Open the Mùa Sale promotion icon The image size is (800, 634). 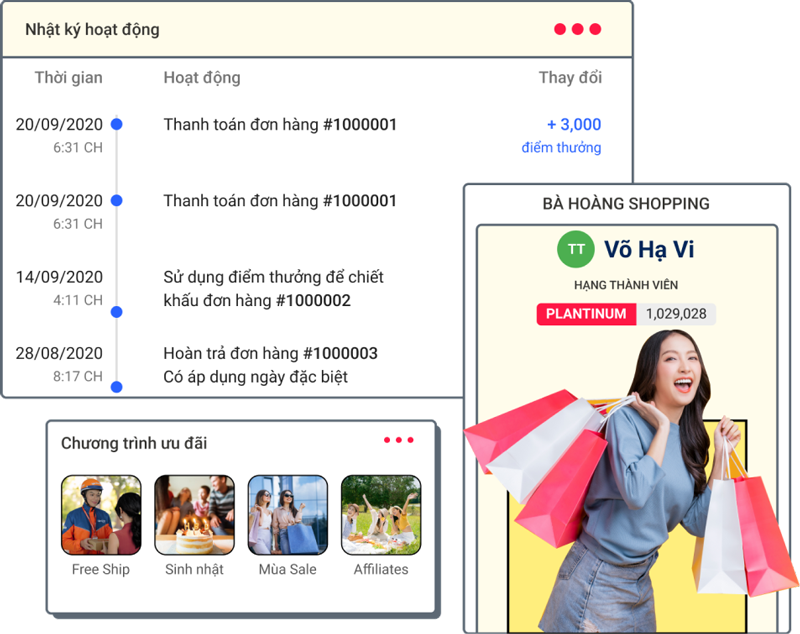[x=287, y=515]
